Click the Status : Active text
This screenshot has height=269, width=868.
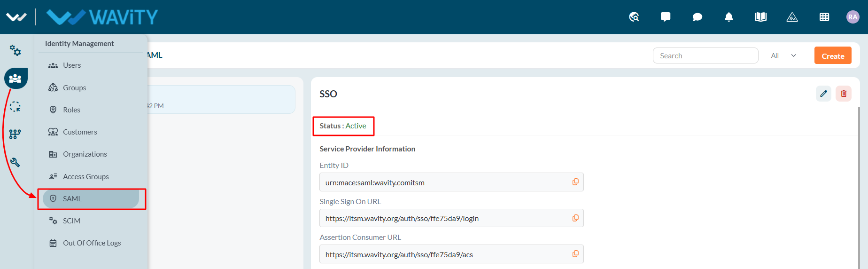[x=343, y=126]
